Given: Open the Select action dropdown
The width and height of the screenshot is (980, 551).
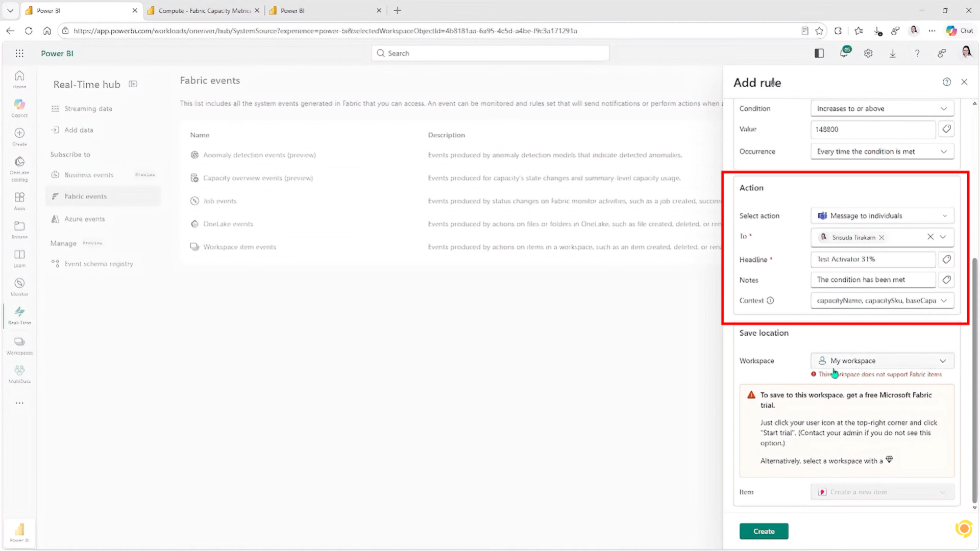Looking at the screenshot, I should [x=882, y=216].
